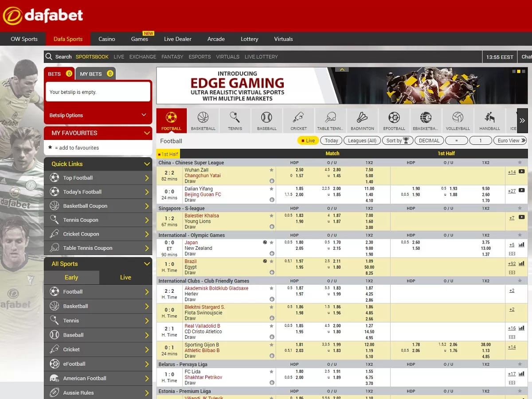Collapse the All Sports panel
The width and height of the screenshot is (532, 399).
coord(147,264)
